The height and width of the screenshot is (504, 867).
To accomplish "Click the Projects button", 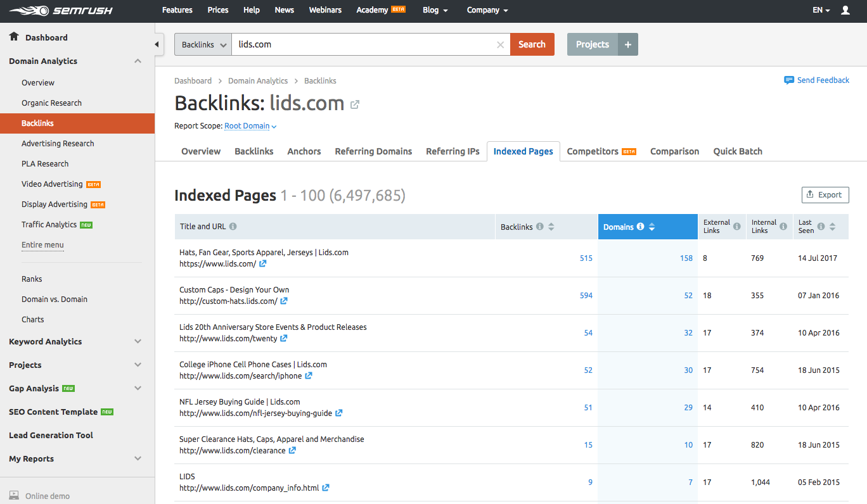I will (593, 44).
